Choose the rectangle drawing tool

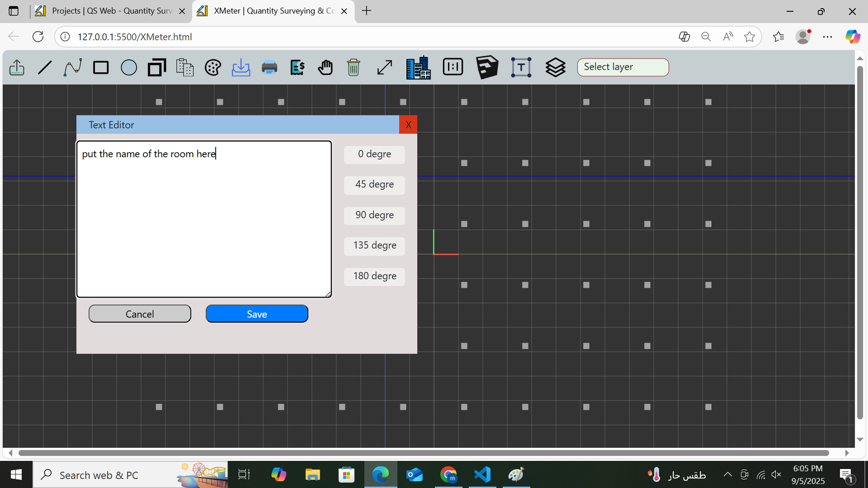coord(101,68)
